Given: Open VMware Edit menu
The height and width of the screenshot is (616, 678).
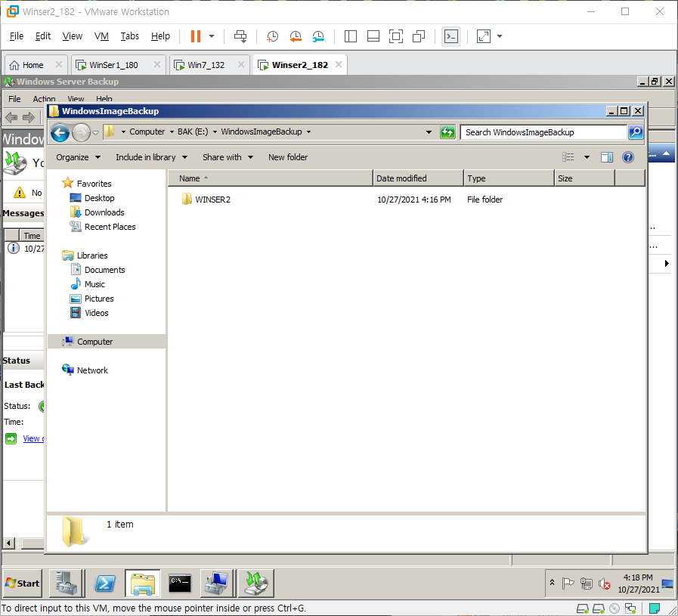Looking at the screenshot, I should (43, 36).
